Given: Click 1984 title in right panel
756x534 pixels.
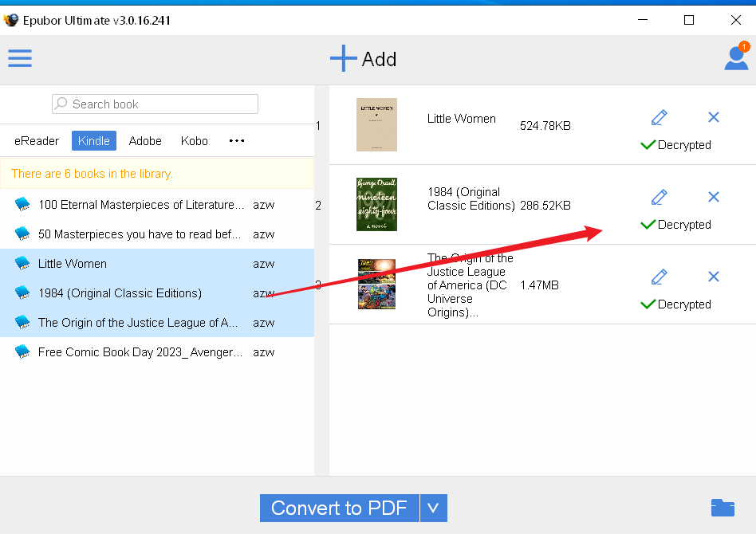Looking at the screenshot, I should [x=471, y=198].
